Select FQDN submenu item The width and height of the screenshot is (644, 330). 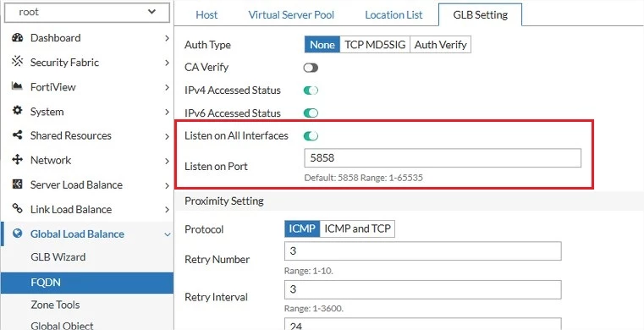click(87, 283)
